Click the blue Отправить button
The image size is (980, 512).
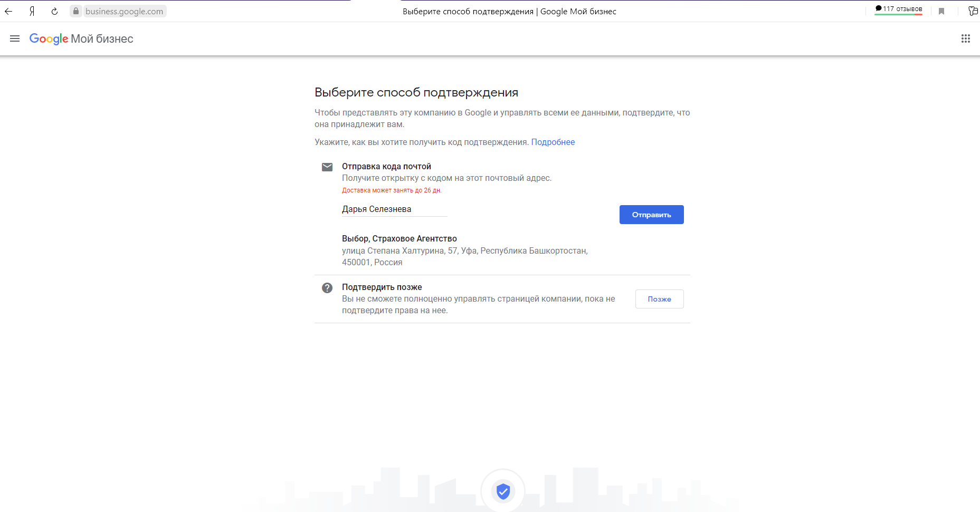651,215
